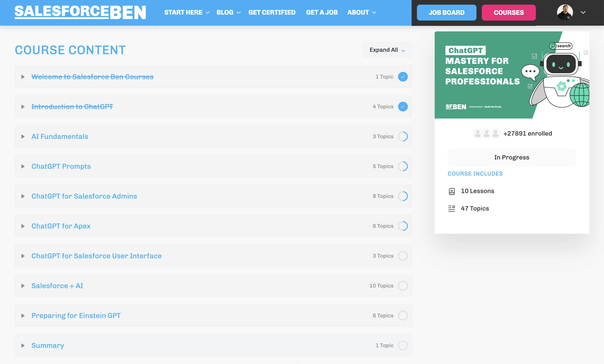Viewport: 604px width, 364px height.
Task: Click progress circle for AI Fundamentals
Action: [x=403, y=137]
